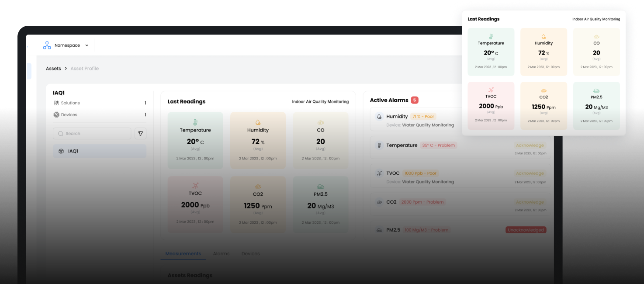Click the "2000 Ppm - Problem" CO2 alarm tag
The height and width of the screenshot is (284, 644).
[422, 202]
